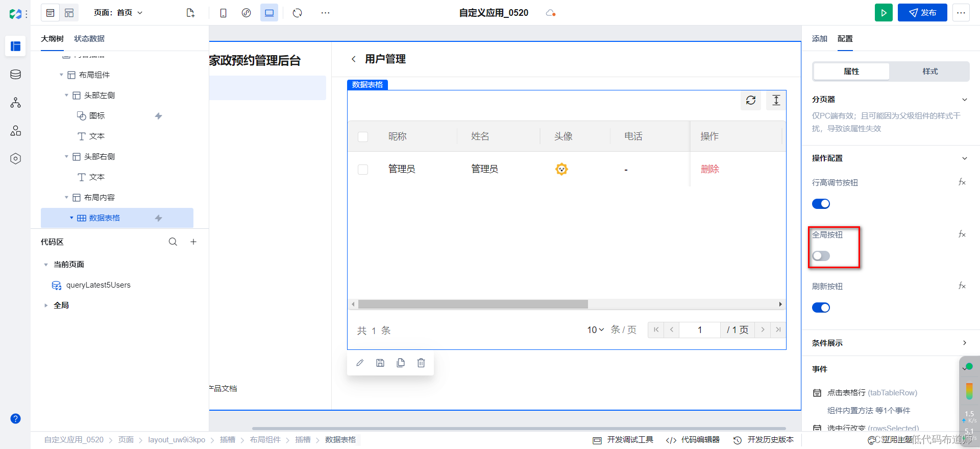This screenshot has width=980, height=449.
Task: Enable the 全局按钮 switch
Action: pyautogui.click(x=821, y=256)
